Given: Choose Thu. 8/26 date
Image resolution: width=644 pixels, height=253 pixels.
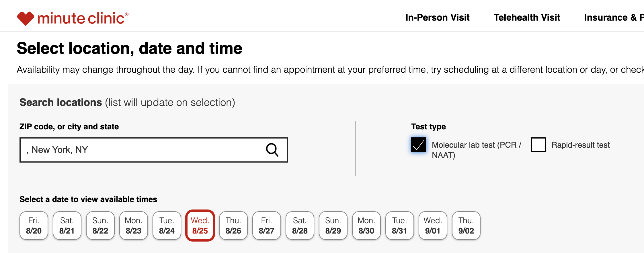Looking at the screenshot, I should click(233, 226).
